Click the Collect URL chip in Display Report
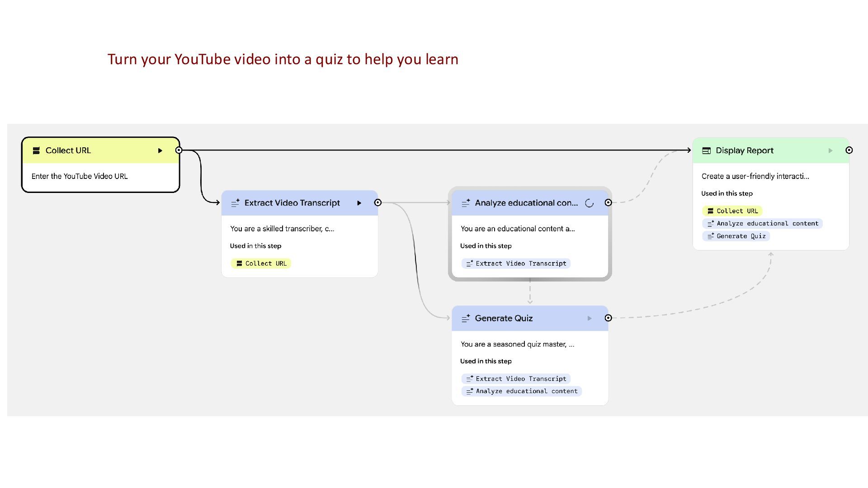 [732, 211]
